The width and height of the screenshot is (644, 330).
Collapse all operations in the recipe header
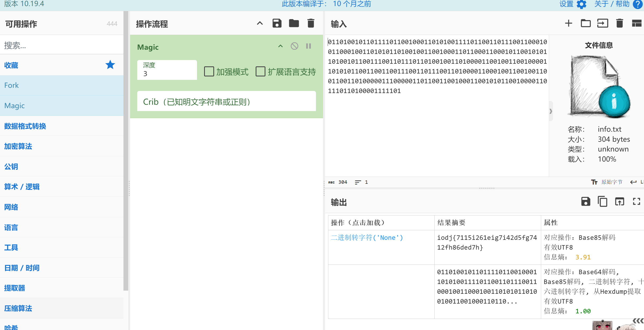click(260, 24)
